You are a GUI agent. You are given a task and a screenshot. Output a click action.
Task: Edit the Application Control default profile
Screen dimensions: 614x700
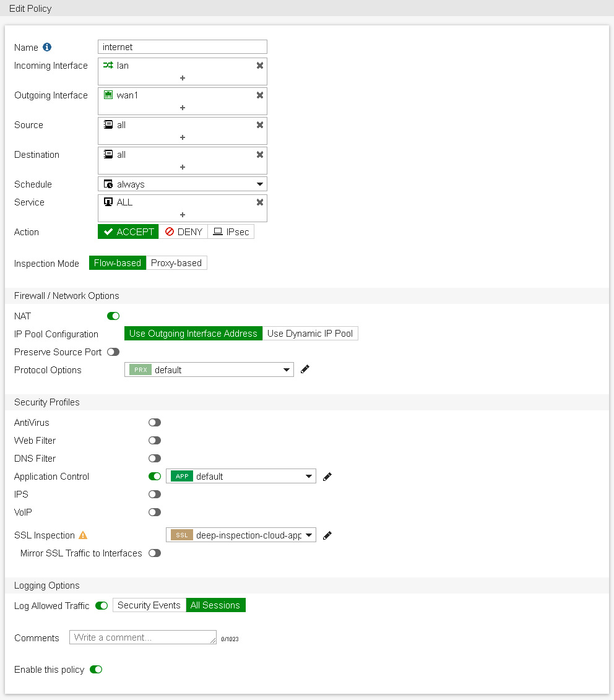[327, 476]
